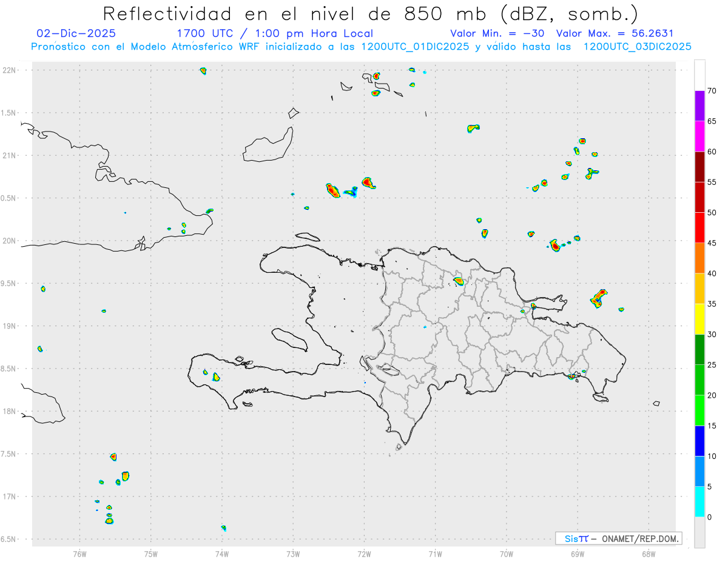Viewport: 728px width, 562px height.
Task: Click the '20N' latitude label
Action: (10, 241)
